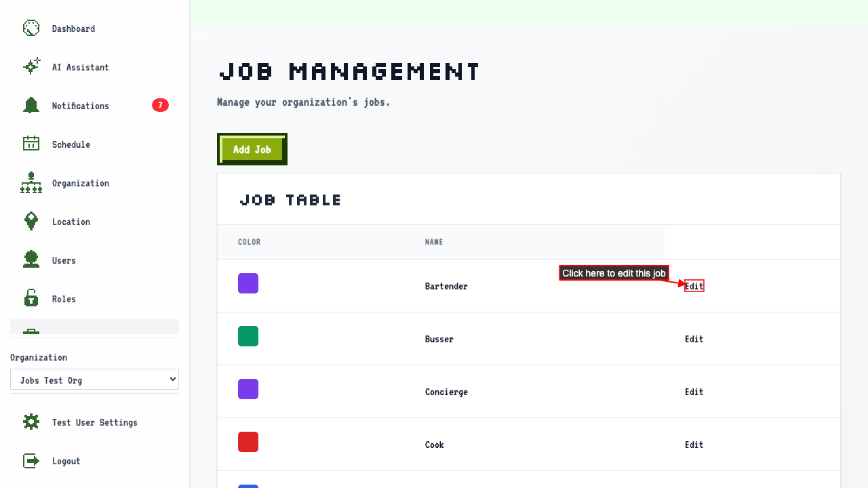Click the Bartender purple color swatch
The image size is (868, 488).
[x=248, y=283]
